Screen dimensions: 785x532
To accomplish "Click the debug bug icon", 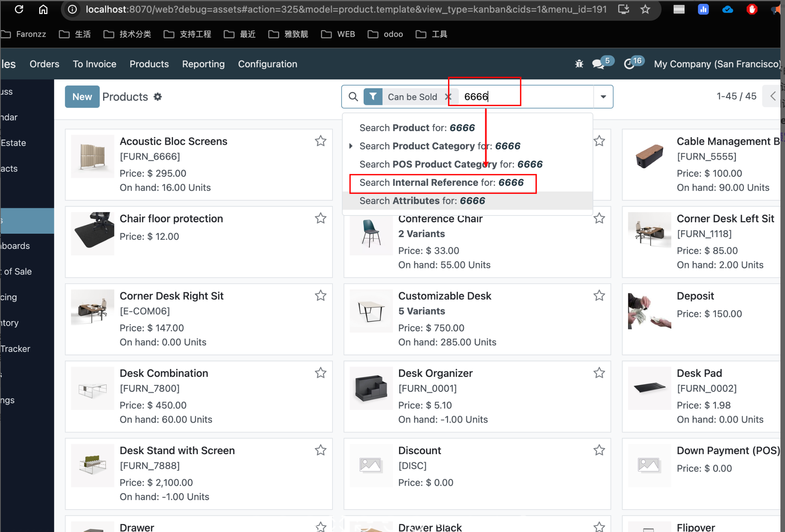I will 579,64.
